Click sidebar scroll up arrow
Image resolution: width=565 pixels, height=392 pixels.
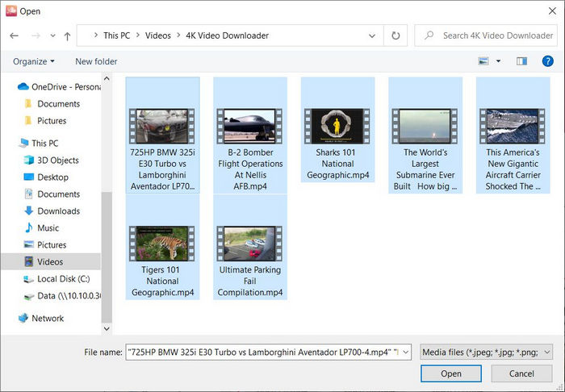107,78
